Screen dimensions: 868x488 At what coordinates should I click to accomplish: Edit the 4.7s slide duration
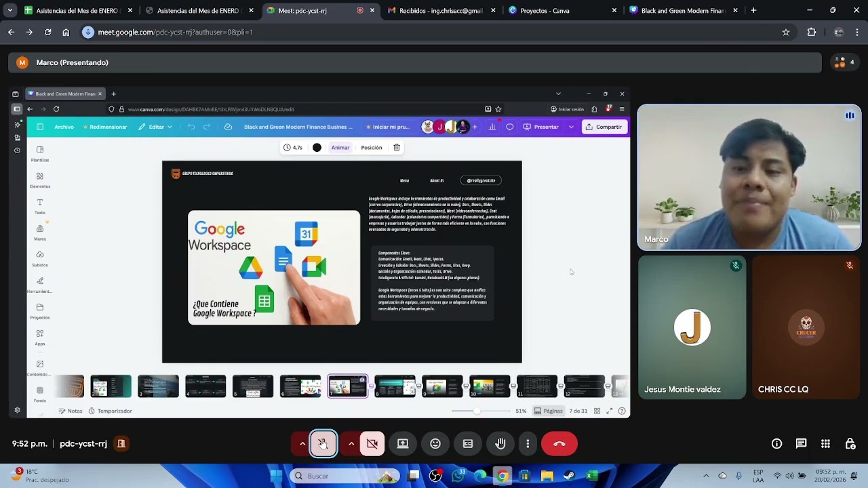[x=294, y=147]
